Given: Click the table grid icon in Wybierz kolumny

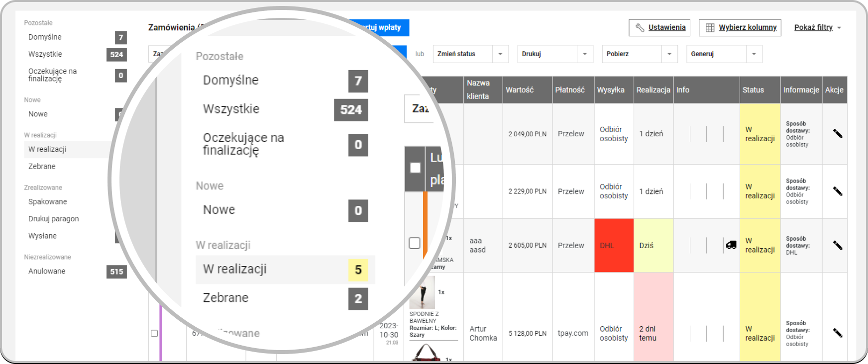Looking at the screenshot, I should (x=710, y=28).
